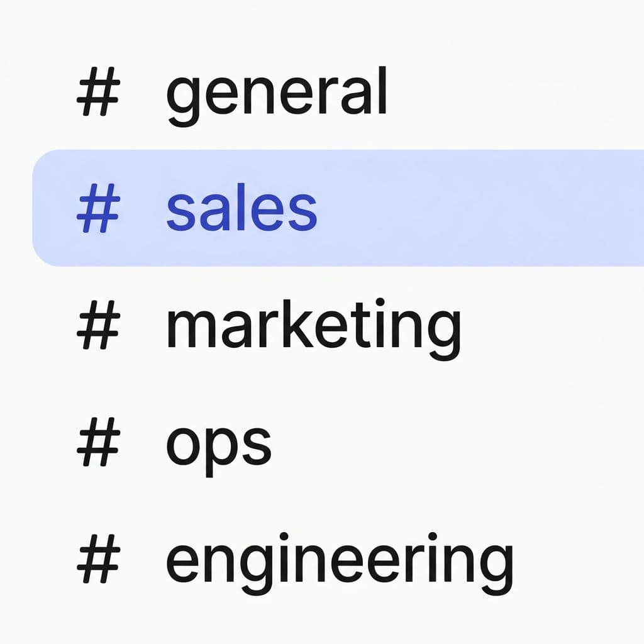This screenshot has width=644, height=644.
Task: Open the marketing channel
Action: pos(311,324)
